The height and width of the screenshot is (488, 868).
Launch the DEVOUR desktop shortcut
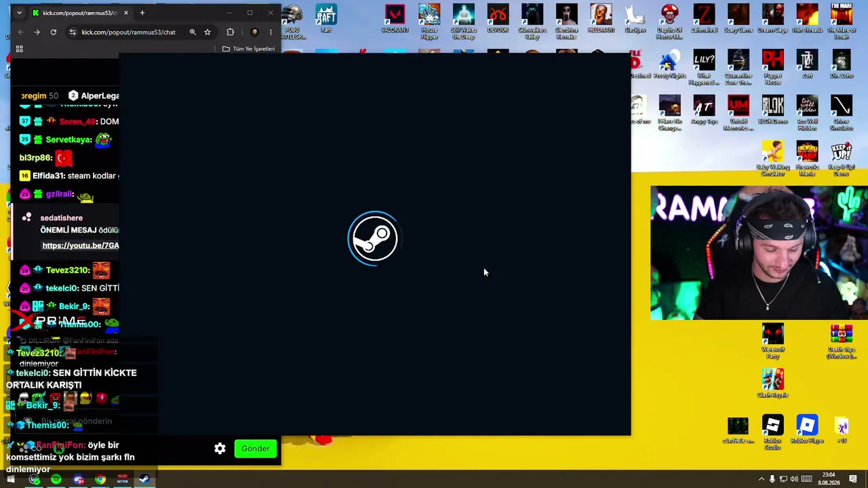(498, 18)
